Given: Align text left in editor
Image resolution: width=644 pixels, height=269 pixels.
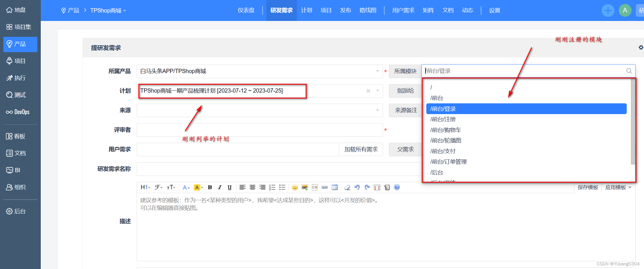Looking at the screenshot, I should click(242, 187).
